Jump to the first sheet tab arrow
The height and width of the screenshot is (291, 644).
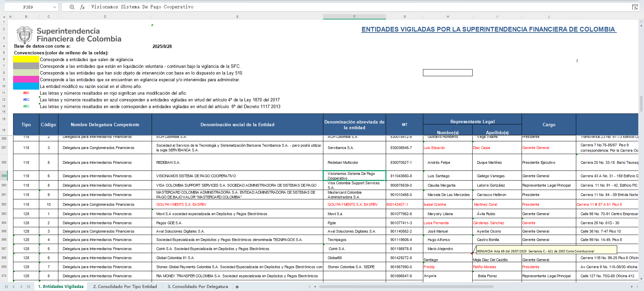(x=6, y=287)
